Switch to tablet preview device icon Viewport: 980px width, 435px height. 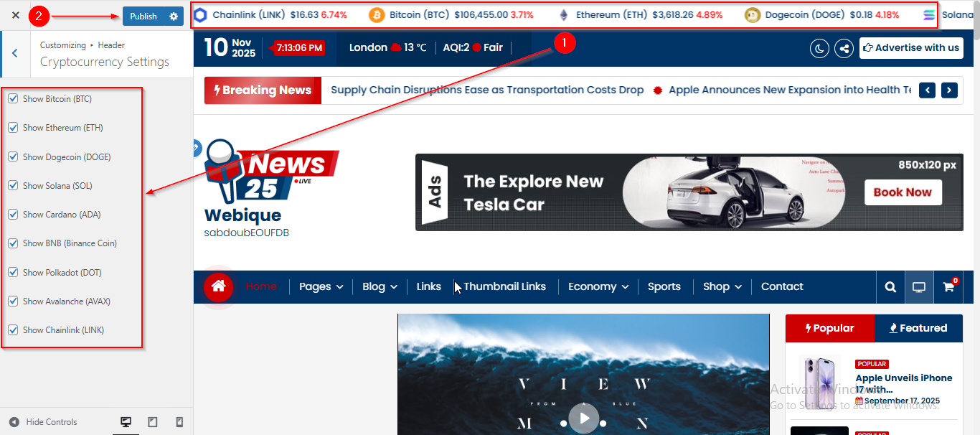(x=153, y=422)
